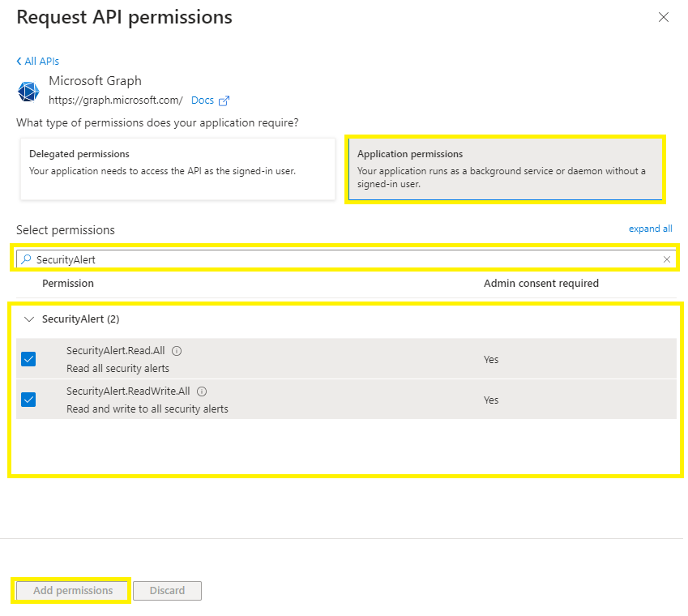This screenshot has height=616, width=688.
Task: Click 'Read all security alerts' description
Action: (118, 369)
